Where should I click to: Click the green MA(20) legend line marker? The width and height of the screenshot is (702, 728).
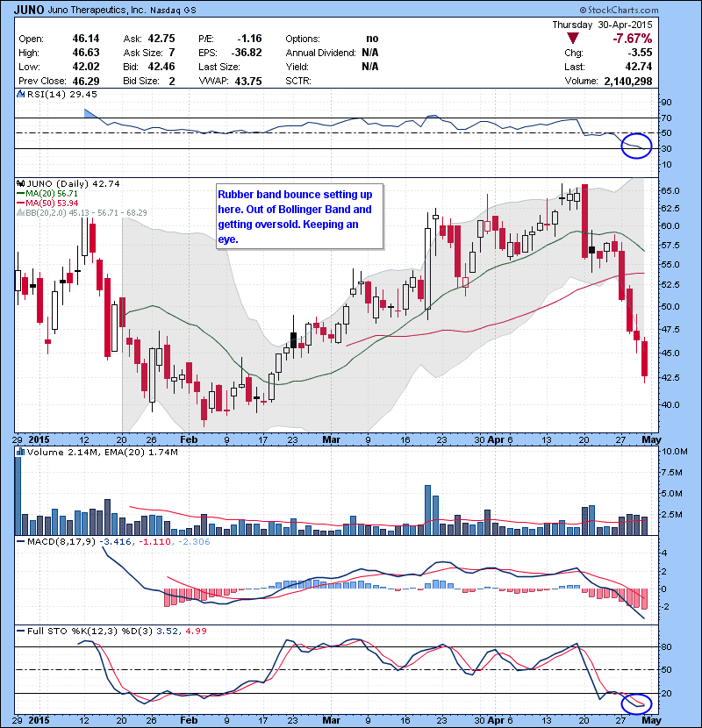tap(20, 194)
